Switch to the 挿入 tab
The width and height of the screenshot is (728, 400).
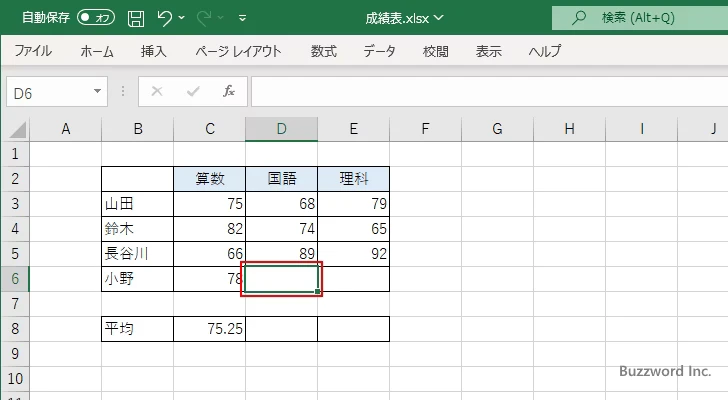point(154,51)
